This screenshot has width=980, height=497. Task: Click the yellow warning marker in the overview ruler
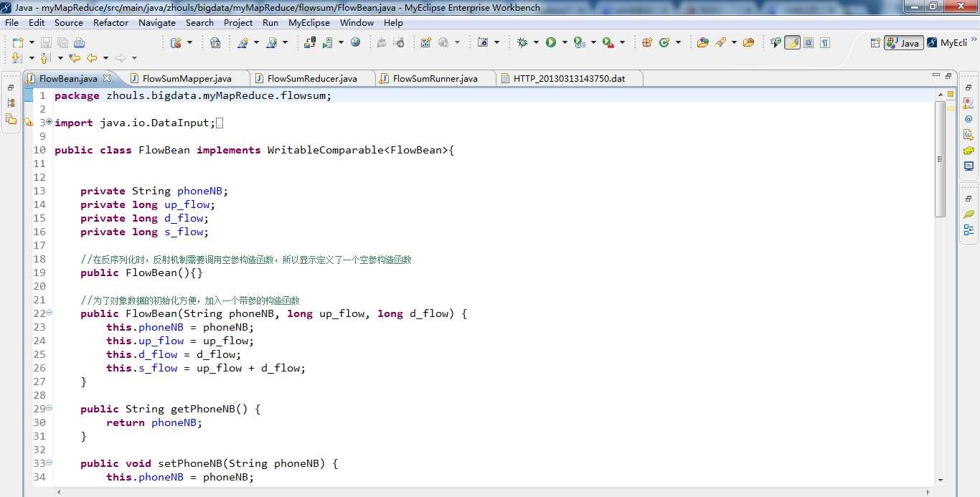click(951, 108)
